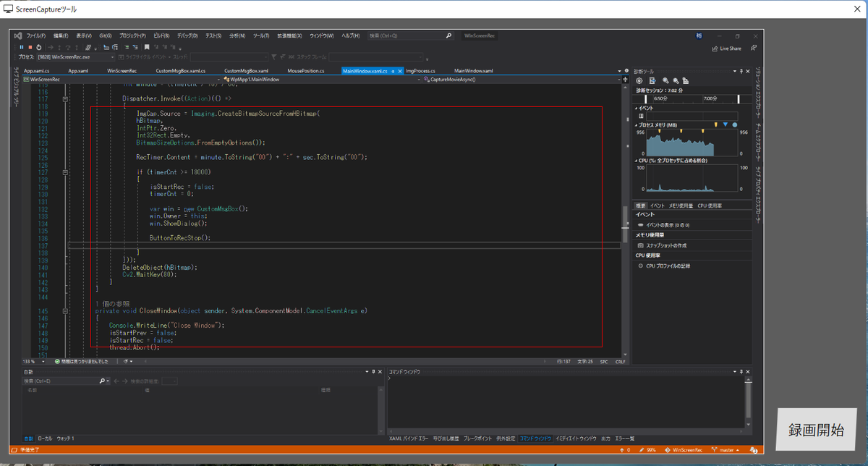Open the プロセス WinScreenRec.exe dropdown
868x466 pixels.
111,56
